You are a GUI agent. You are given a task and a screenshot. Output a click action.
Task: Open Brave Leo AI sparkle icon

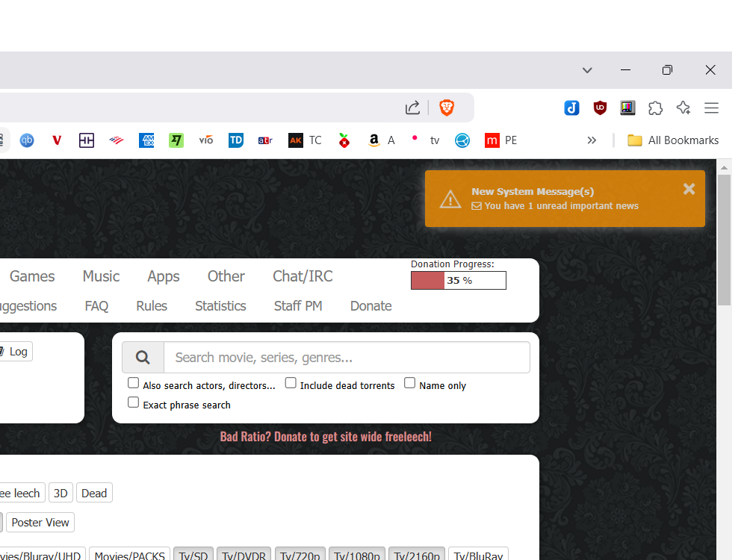(x=683, y=108)
